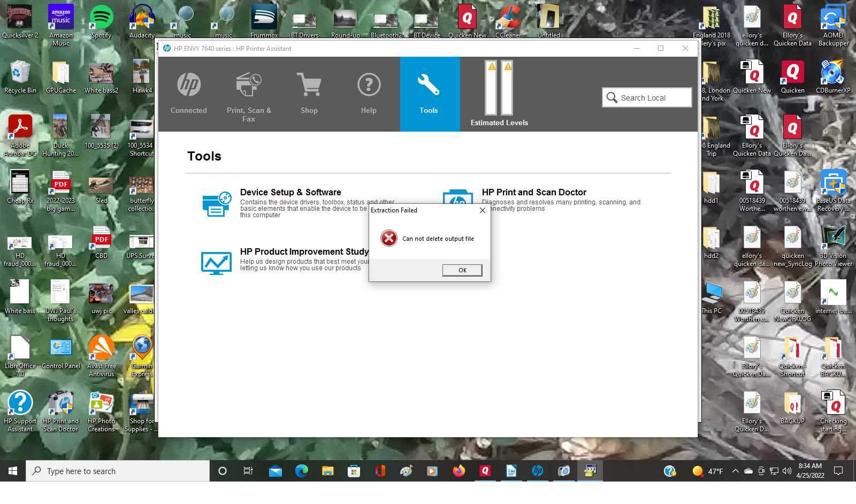The image size is (856, 504).
Task: Open CCleaner from the desktop
Action: [x=508, y=16]
